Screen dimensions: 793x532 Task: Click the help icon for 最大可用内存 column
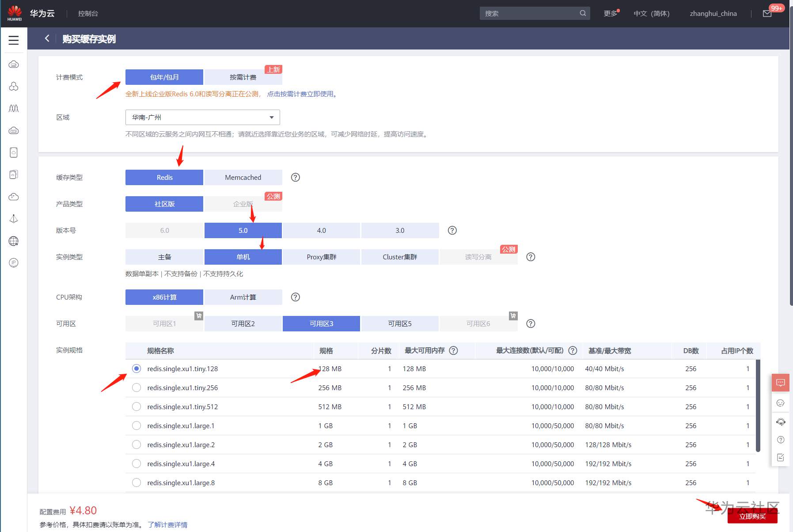[x=454, y=350]
